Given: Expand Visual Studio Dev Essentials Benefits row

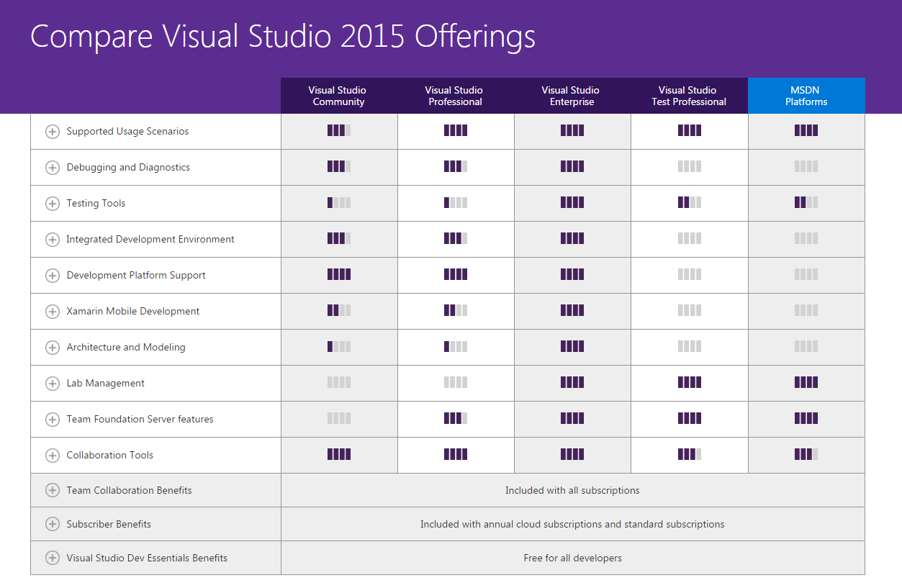Looking at the screenshot, I should coord(53,558).
